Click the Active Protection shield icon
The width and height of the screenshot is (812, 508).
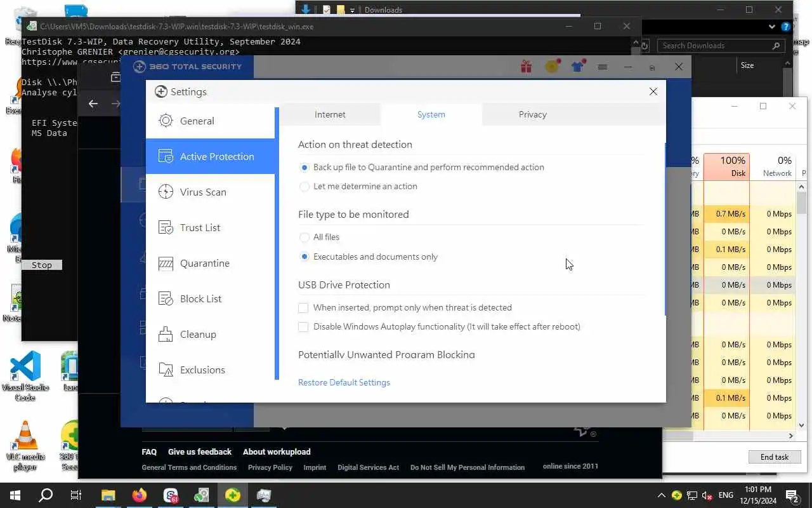166,156
